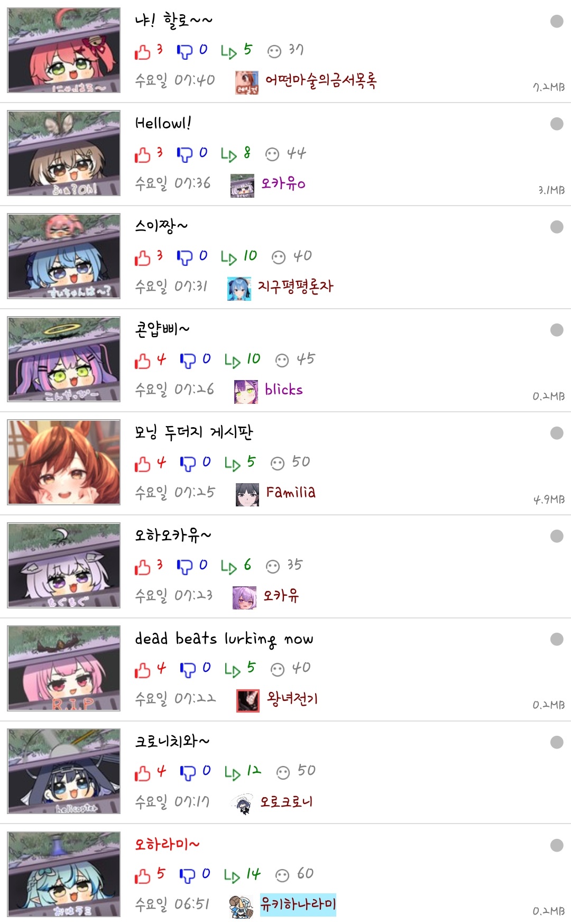Toggle the gray dot on '모닝 두더지 게시판' post

557,433
